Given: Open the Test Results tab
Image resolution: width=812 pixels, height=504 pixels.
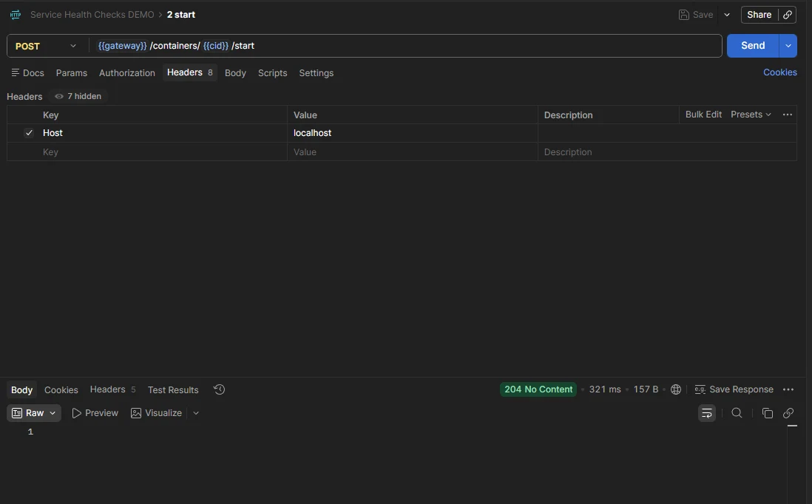Looking at the screenshot, I should 173,389.
